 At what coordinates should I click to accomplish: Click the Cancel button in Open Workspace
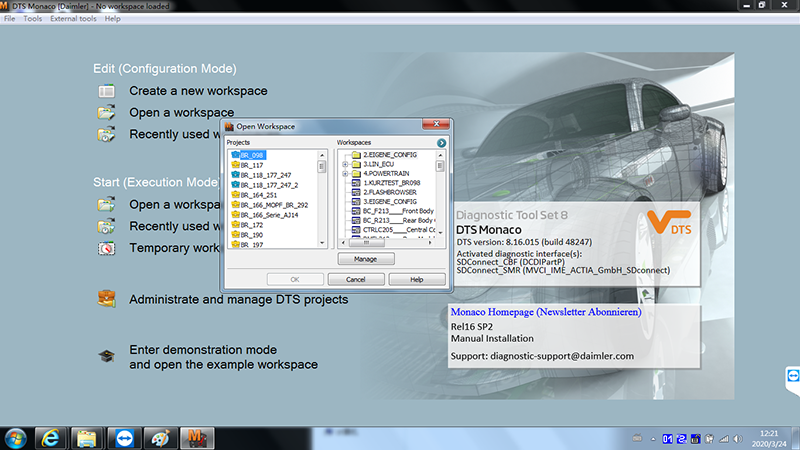coord(356,280)
